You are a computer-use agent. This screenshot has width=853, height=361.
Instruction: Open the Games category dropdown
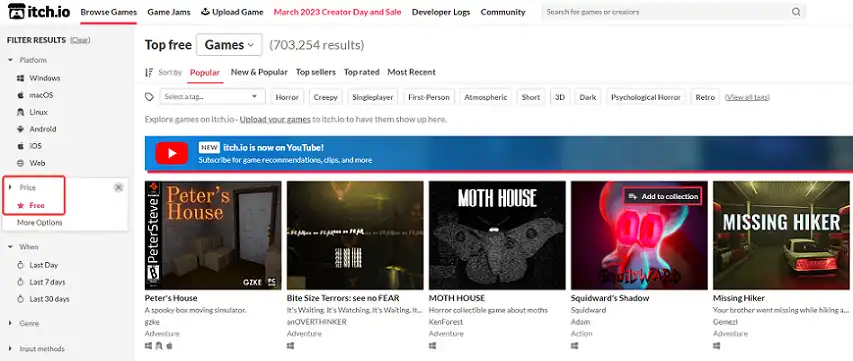(x=229, y=45)
